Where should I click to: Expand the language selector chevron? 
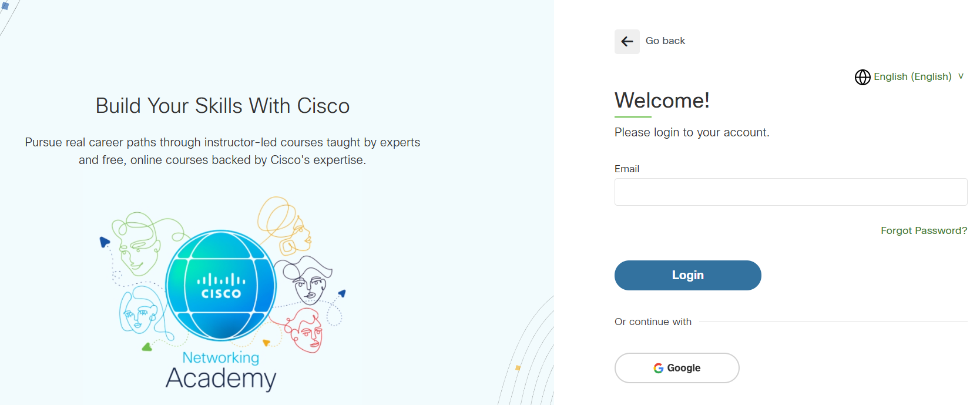[961, 76]
